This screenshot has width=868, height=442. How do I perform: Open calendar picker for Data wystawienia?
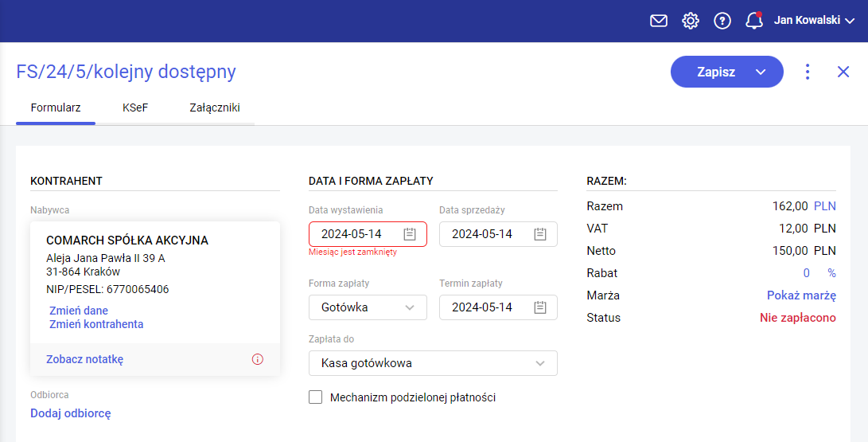[x=410, y=234]
